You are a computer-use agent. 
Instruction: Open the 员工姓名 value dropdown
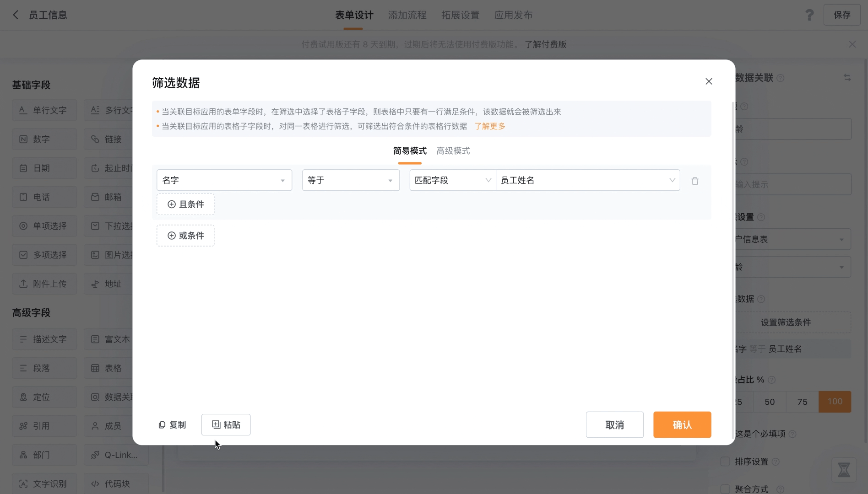[x=588, y=180]
